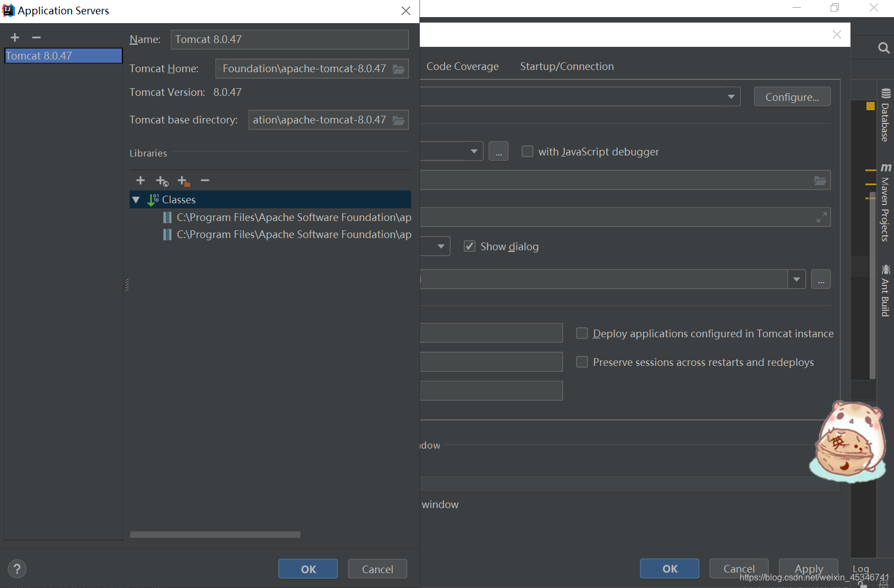Remove the selected application server
894x588 pixels.
click(x=36, y=37)
